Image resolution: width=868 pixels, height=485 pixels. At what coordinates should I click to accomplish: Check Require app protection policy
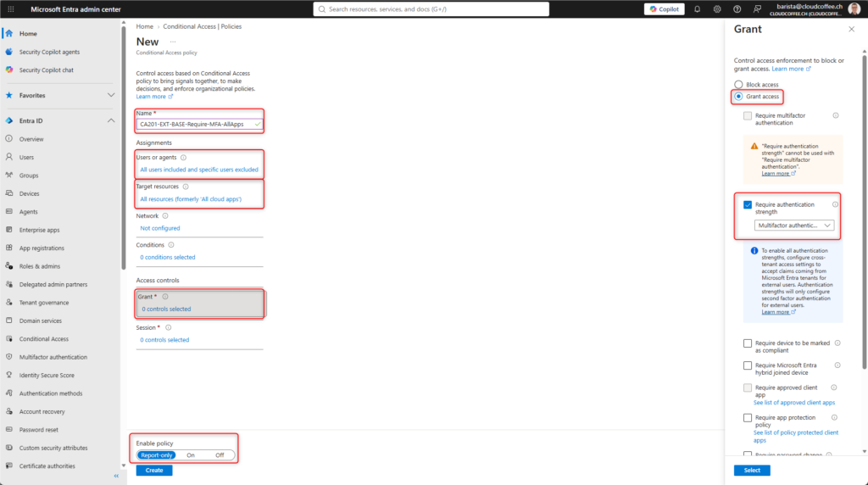coord(748,417)
